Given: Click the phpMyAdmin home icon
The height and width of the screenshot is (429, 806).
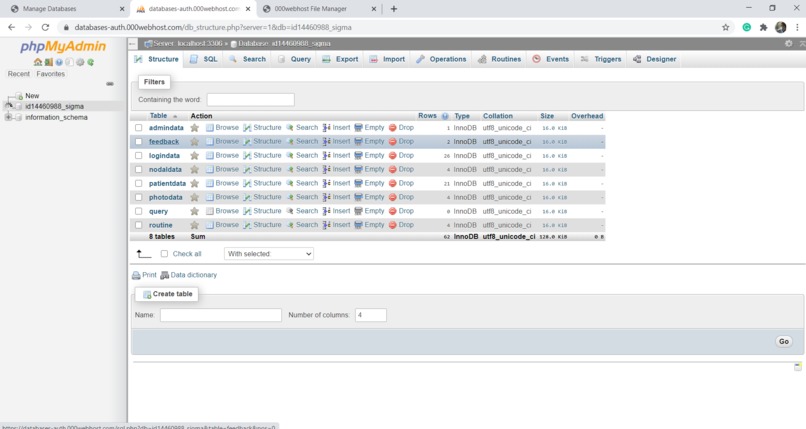Looking at the screenshot, I should (x=38, y=62).
